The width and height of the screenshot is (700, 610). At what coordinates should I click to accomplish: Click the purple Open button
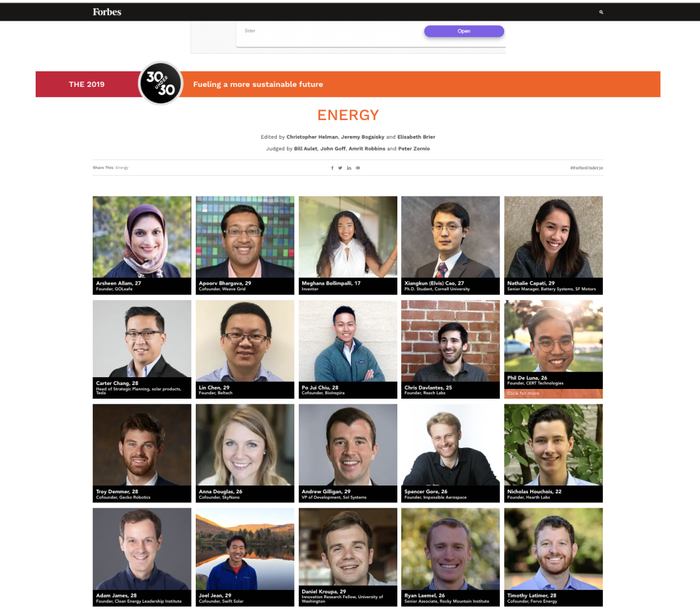464,31
